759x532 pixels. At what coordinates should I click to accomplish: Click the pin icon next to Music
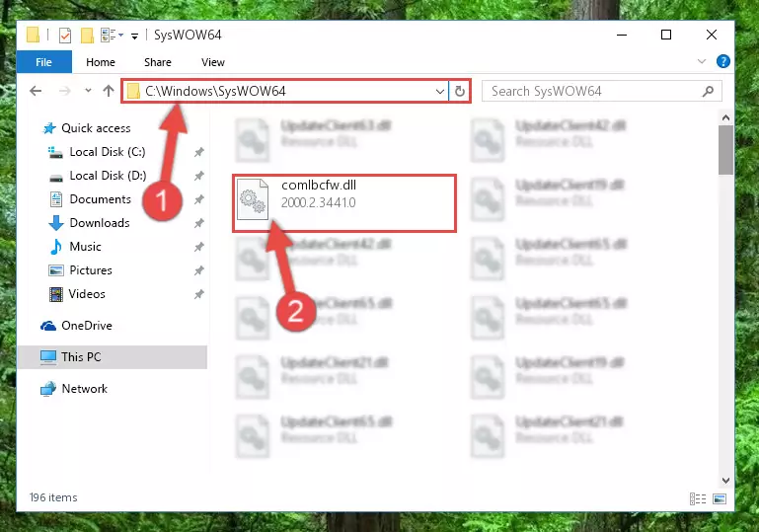point(198,247)
